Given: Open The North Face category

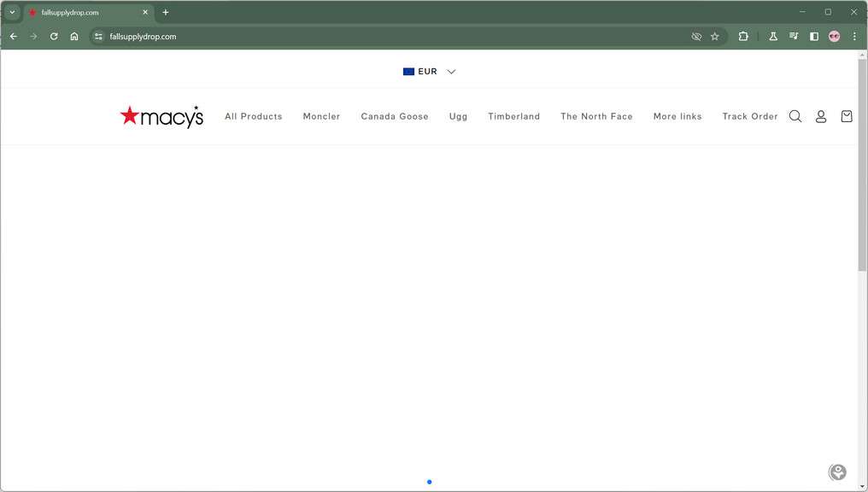Looking at the screenshot, I should coord(596,116).
